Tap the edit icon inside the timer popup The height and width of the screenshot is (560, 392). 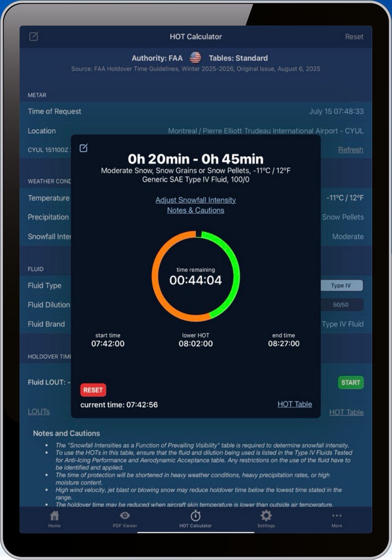tap(83, 148)
